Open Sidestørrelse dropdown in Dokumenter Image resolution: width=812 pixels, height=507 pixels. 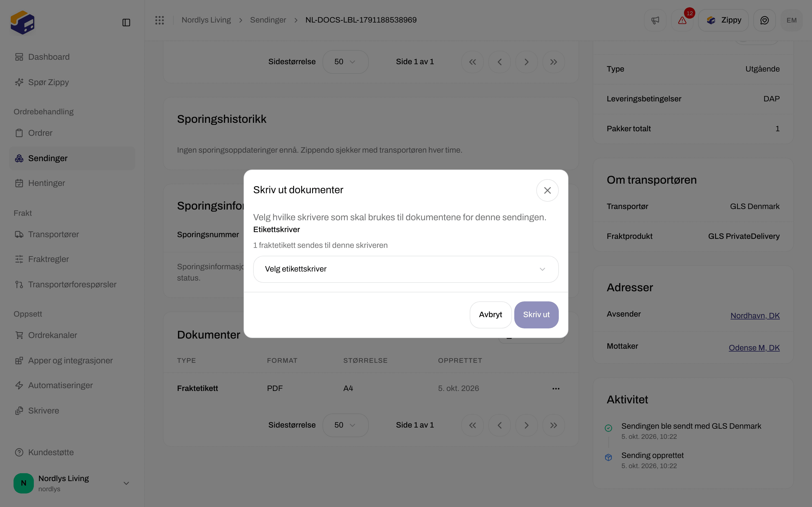(x=345, y=425)
